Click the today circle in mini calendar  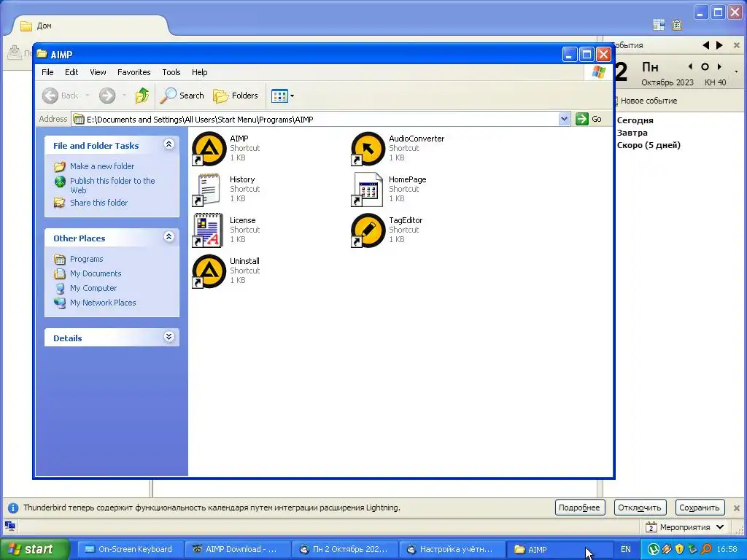pyautogui.click(x=705, y=66)
